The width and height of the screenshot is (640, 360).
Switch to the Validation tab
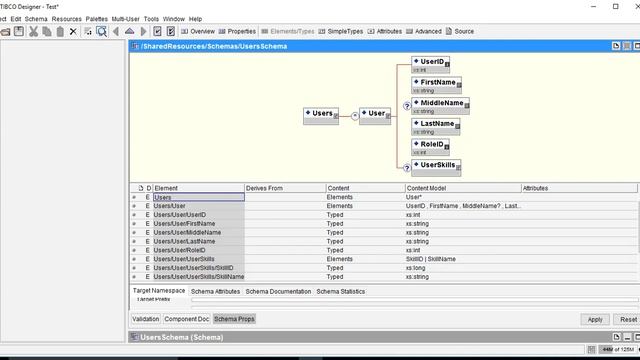tap(146, 319)
